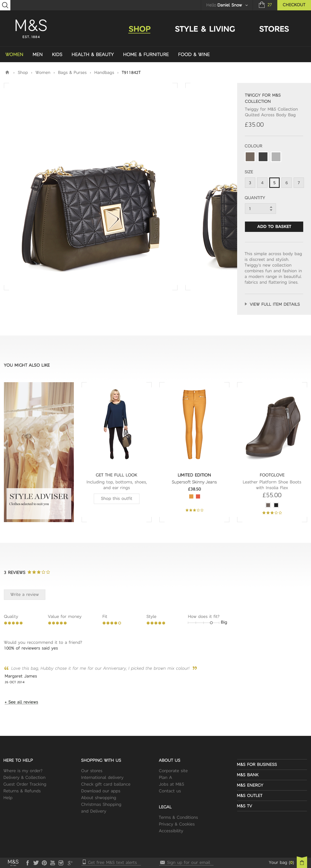Open the Style Adviser promo image

tap(39, 452)
